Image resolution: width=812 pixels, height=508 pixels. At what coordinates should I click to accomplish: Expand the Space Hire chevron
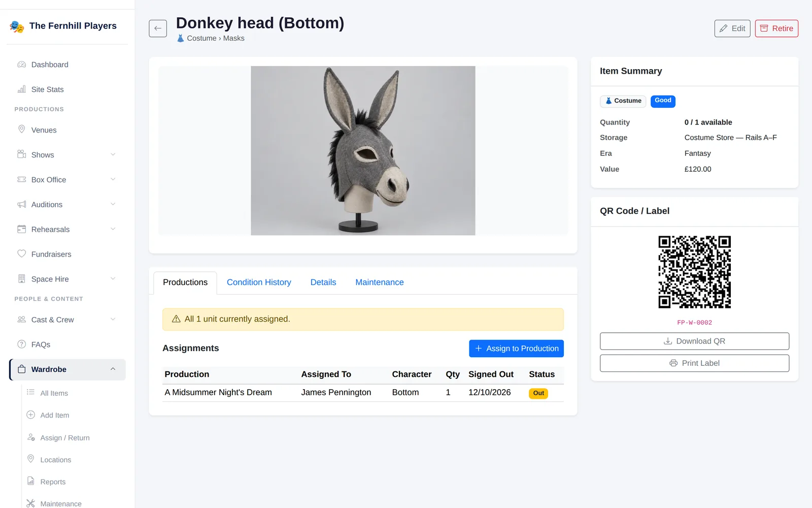(113, 278)
